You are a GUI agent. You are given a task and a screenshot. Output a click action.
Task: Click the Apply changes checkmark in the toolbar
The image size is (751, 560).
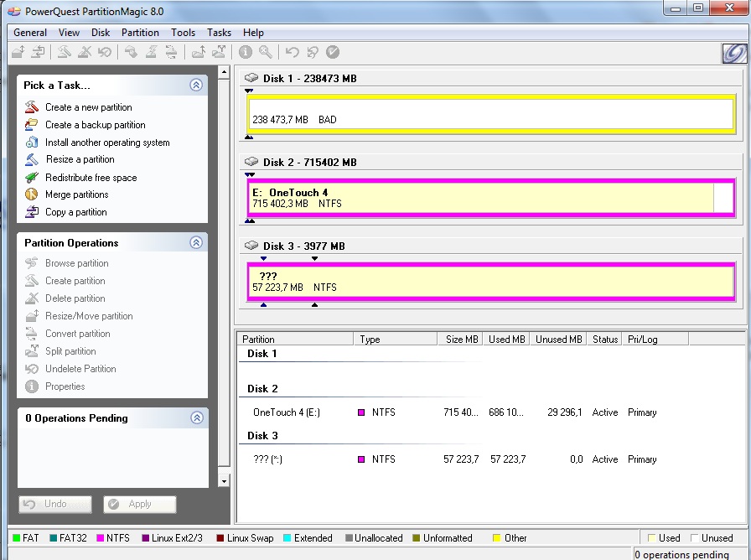[x=333, y=52]
